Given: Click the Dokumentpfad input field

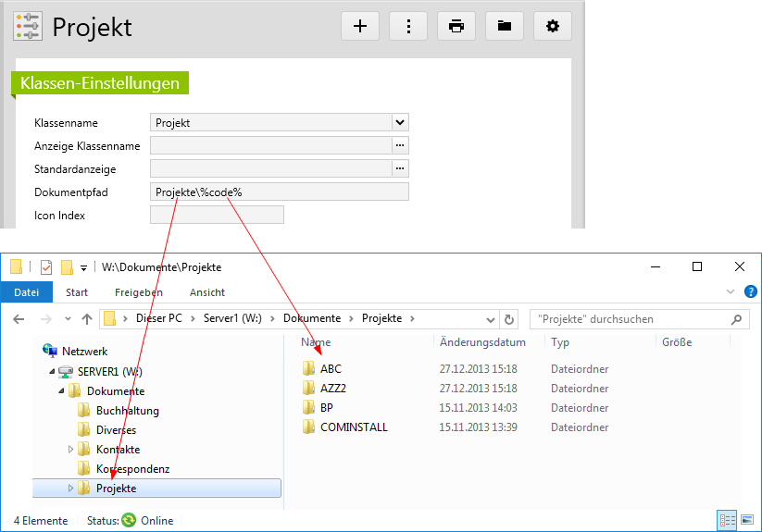Looking at the screenshot, I should (x=279, y=192).
